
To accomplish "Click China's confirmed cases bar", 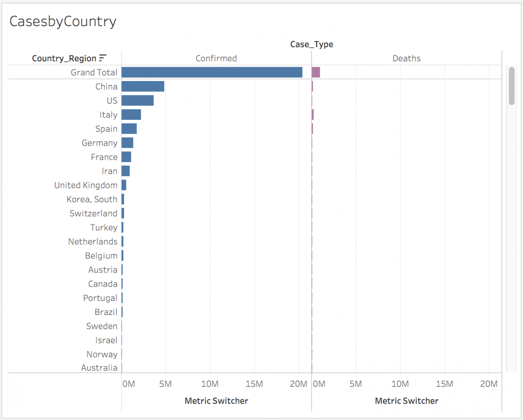I will click(143, 86).
